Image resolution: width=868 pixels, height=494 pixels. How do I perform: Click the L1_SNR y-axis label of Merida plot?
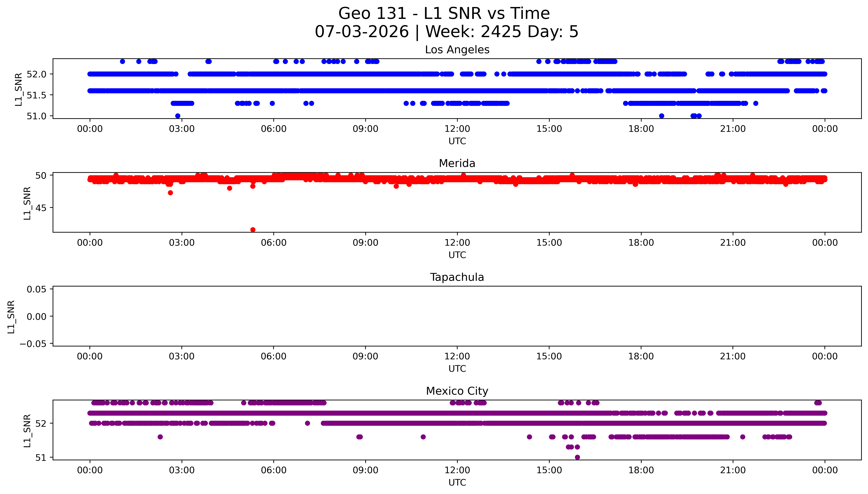(27, 203)
